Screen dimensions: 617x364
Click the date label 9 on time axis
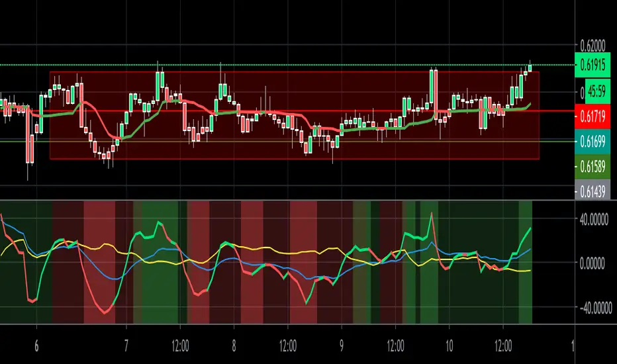pyautogui.click(x=341, y=346)
